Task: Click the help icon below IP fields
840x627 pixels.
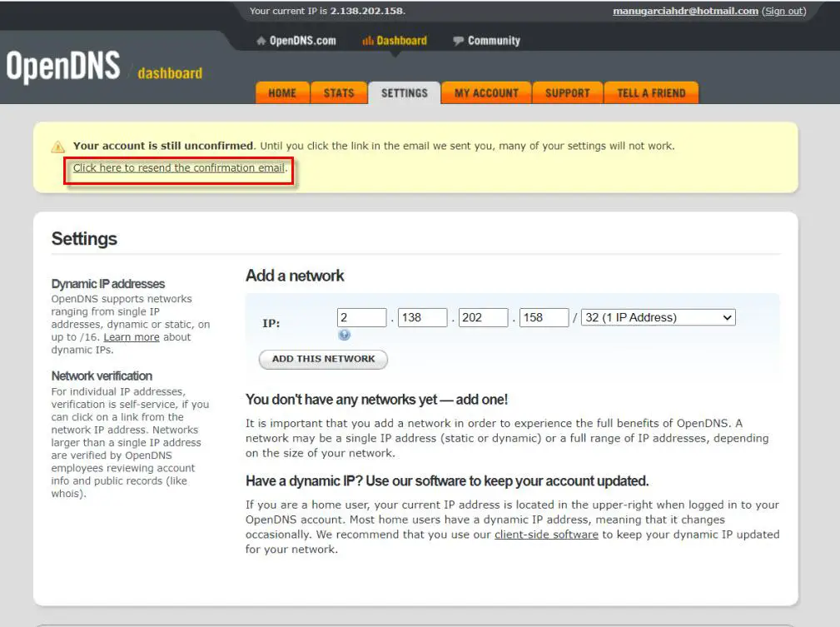Action: [x=345, y=335]
